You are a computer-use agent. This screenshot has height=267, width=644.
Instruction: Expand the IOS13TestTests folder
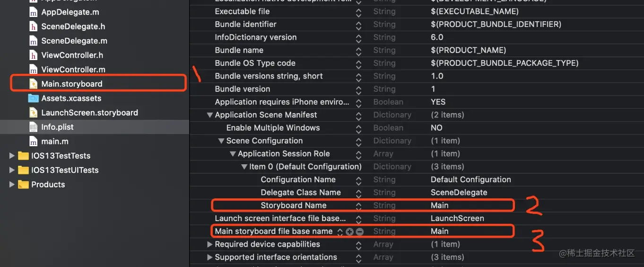click(12, 156)
